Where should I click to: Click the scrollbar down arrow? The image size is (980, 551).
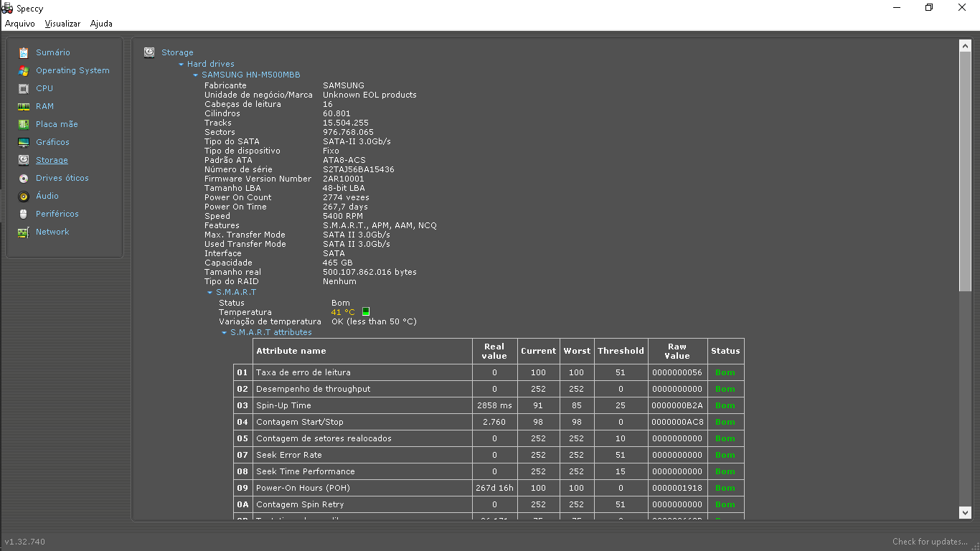tap(965, 512)
